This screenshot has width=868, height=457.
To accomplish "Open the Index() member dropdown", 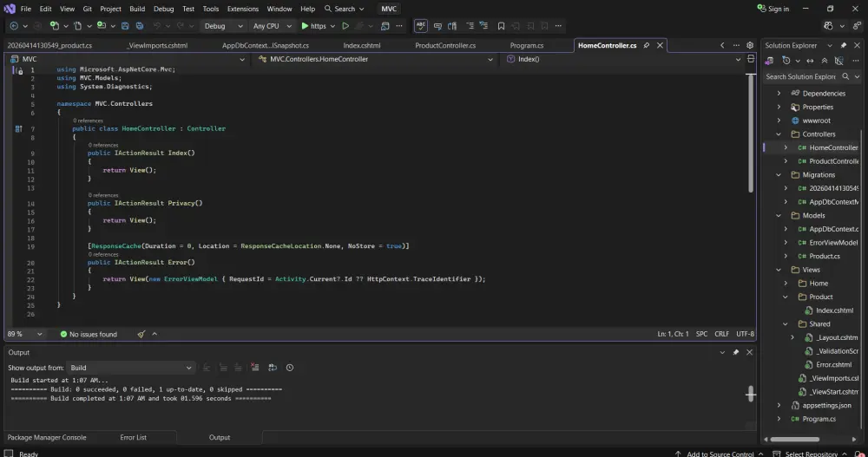I will click(622, 59).
